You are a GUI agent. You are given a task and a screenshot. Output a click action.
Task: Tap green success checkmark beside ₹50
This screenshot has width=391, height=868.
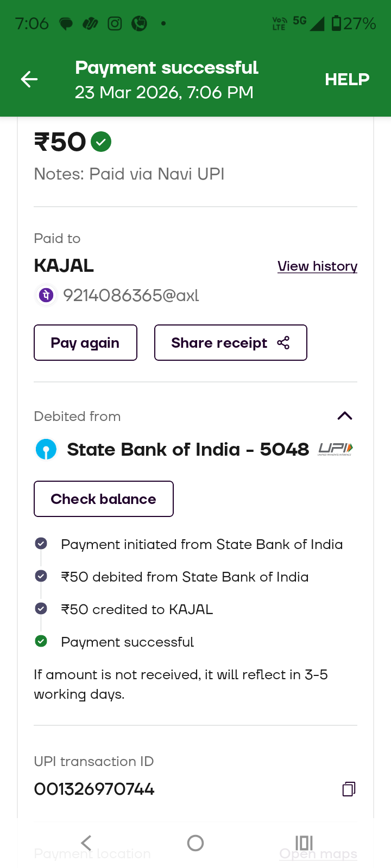(101, 142)
